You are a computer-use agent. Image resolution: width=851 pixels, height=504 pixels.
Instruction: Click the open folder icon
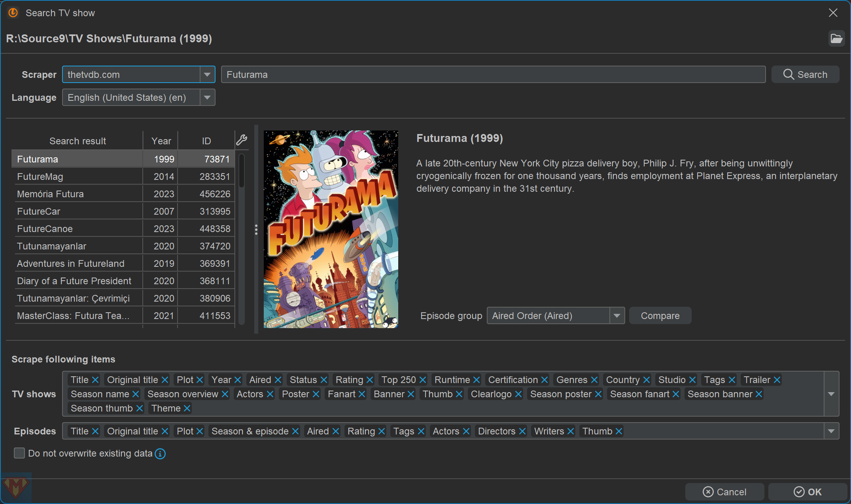[x=836, y=39]
